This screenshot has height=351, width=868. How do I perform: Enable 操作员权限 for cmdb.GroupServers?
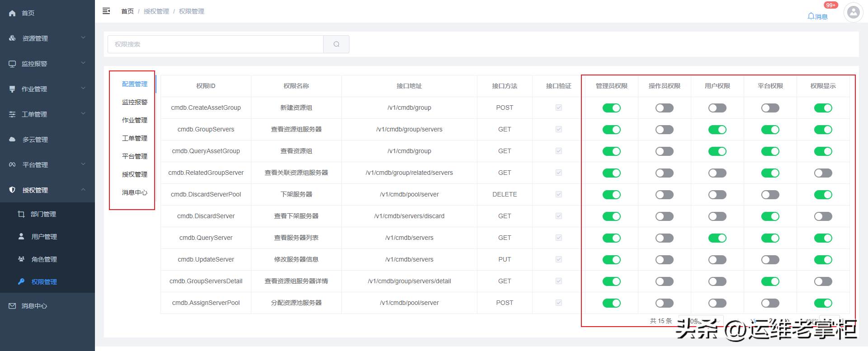(x=664, y=130)
